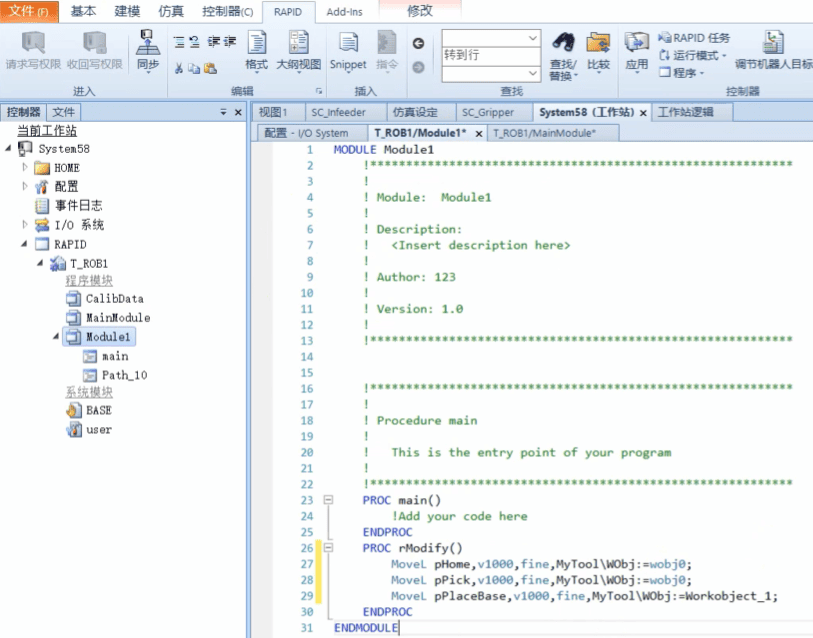This screenshot has width=813, height=638.
Task: Click the cut scissors icon
Action: (x=179, y=68)
